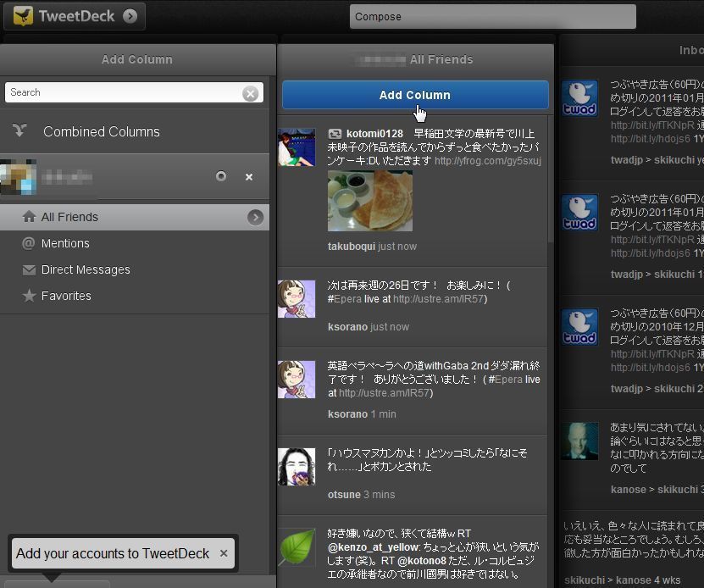Click the envelope icon beside Direct Messages
Viewport: 704px width, 588px height.
pos(29,269)
